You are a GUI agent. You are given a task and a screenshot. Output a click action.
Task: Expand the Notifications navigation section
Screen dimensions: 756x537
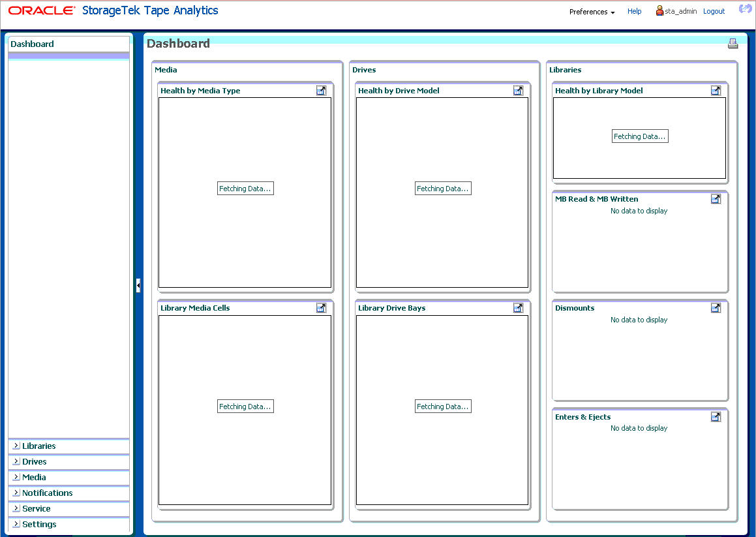pos(16,493)
